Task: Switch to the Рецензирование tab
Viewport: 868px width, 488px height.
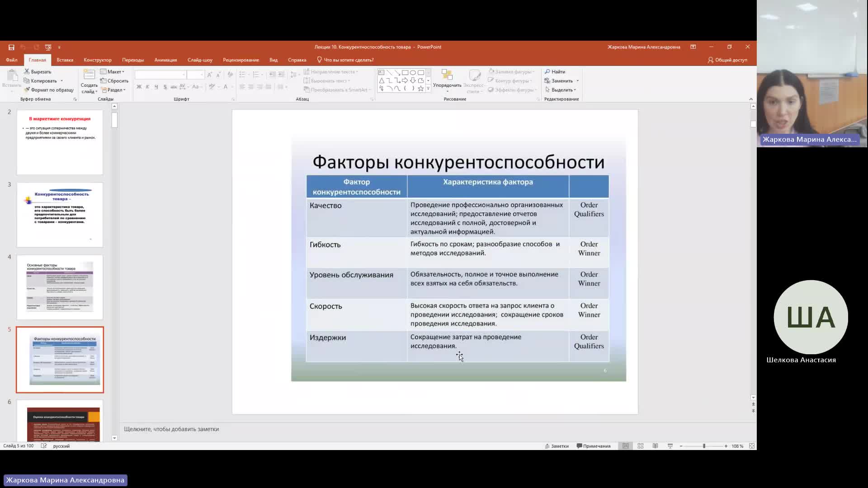Action: [241, 60]
